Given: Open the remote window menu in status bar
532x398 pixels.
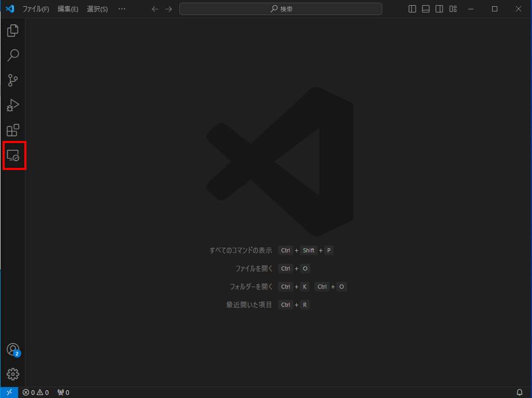Looking at the screenshot, I should (x=9, y=392).
